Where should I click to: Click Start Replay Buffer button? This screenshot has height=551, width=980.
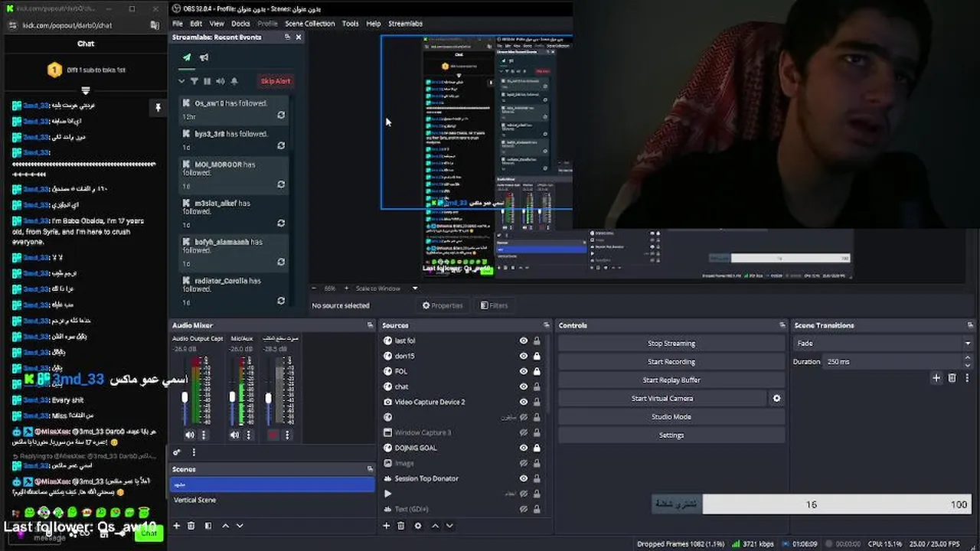coord(671,380)
